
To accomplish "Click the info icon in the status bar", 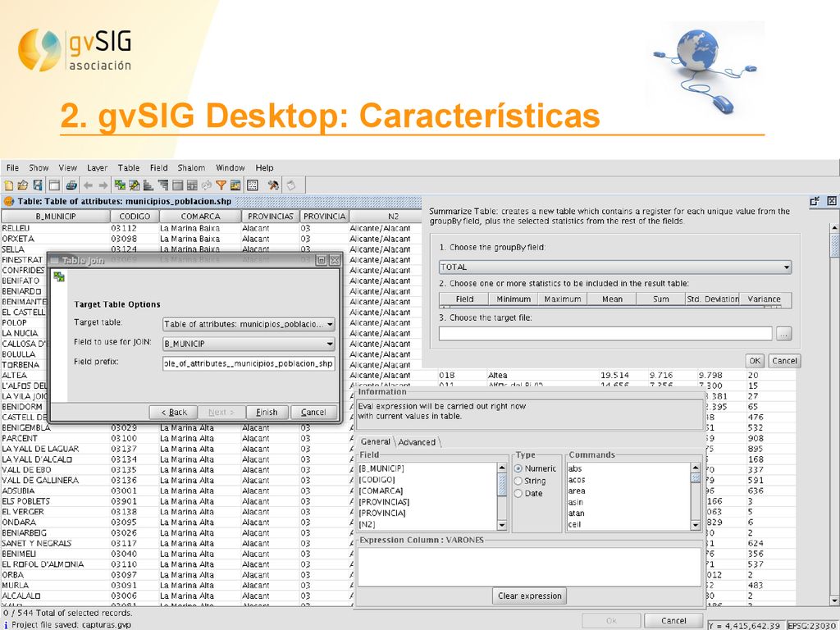I will coord(6,624).
